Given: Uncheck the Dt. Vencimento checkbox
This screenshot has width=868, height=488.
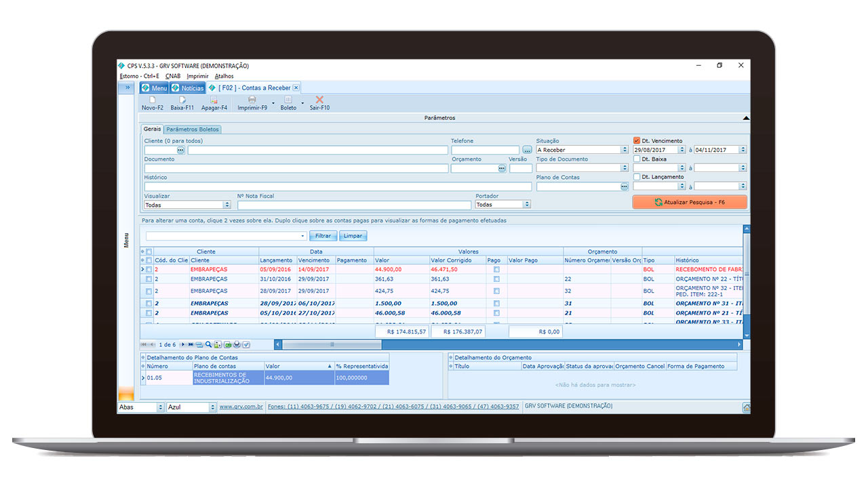Looking at the screenshot, I should click(x=636, y=141).
